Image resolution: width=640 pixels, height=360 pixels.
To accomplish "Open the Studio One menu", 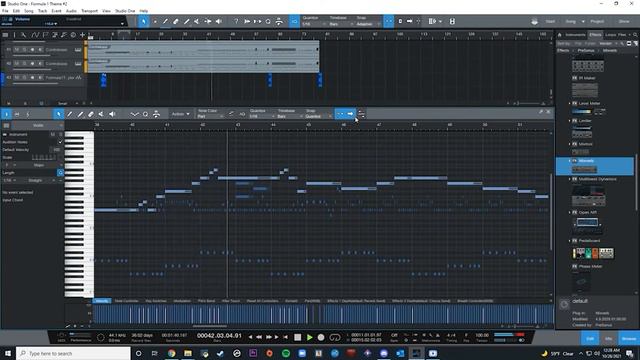I will pos(125,11).
